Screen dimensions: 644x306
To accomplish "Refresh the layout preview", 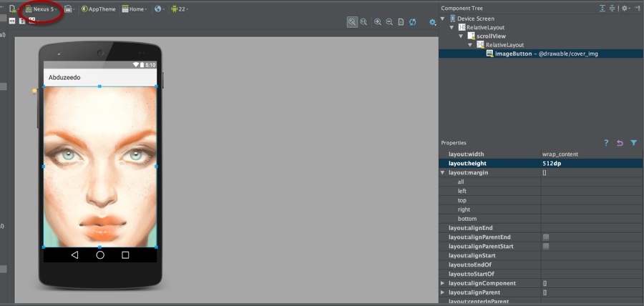I will coord(412,22).
